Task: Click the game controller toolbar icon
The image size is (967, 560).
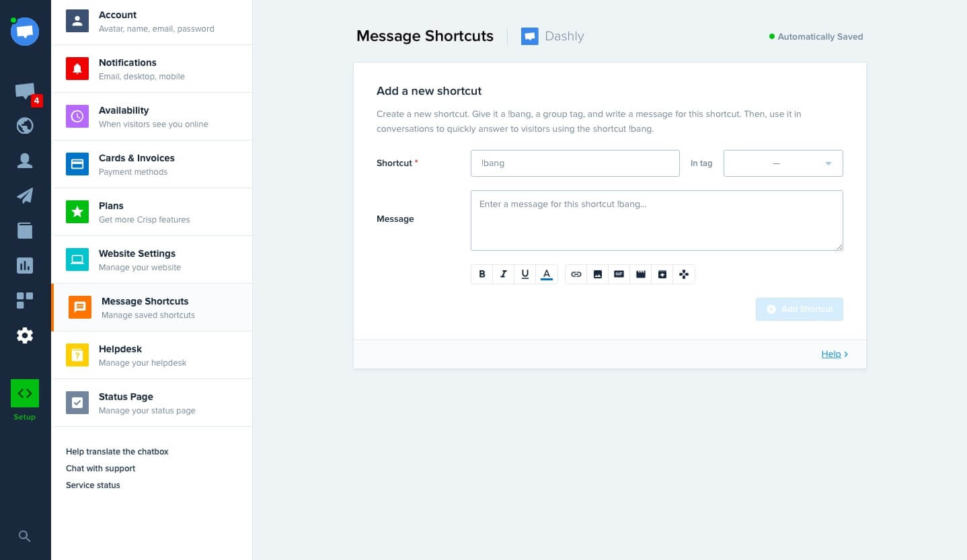Action: [684, 274]
